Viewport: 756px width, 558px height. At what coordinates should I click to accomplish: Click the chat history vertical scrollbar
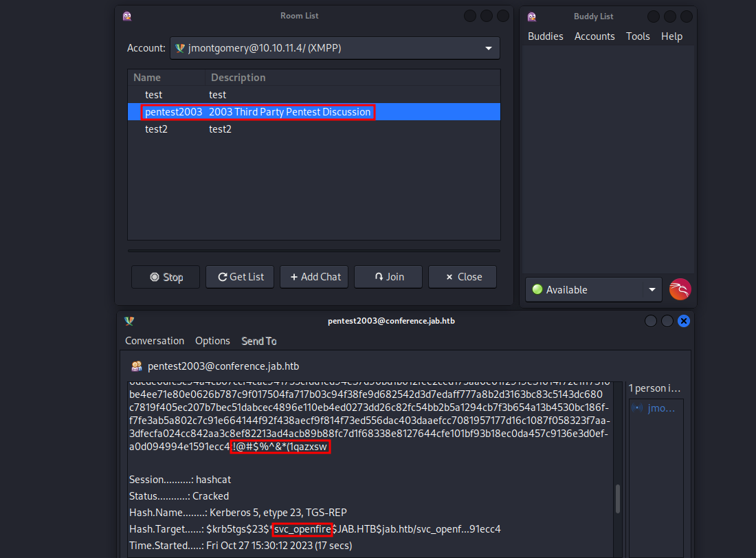click(x=617, y=500)
